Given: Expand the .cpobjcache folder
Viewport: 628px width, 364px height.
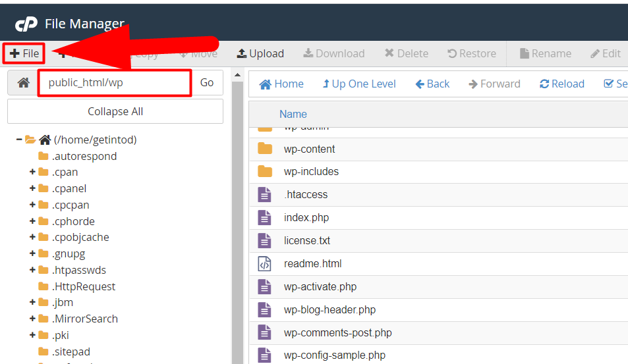Looking at the screenshot, I should pyautogui.click(x=32, y=237).
